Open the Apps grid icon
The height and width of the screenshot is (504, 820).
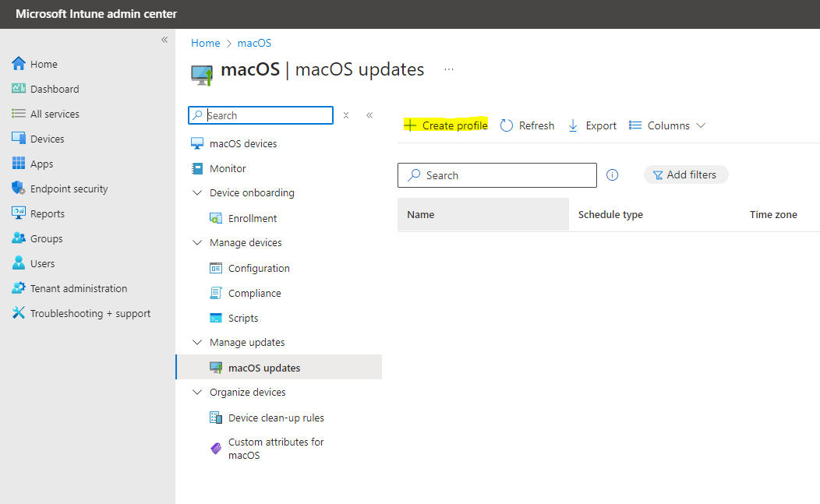tap(18, 163)
